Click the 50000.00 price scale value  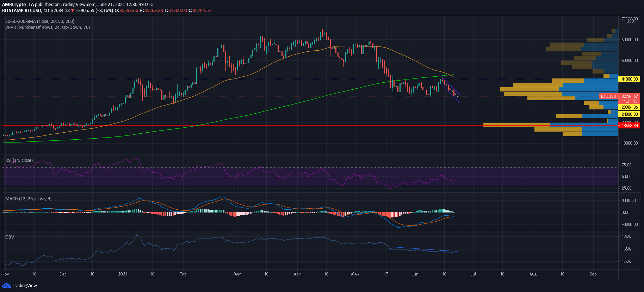pos(630,61)
